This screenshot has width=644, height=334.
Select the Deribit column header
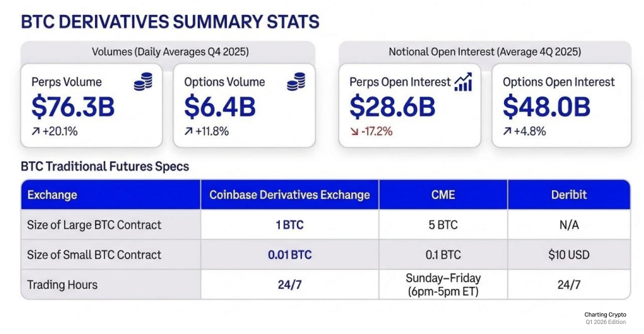tap(569, 195)
